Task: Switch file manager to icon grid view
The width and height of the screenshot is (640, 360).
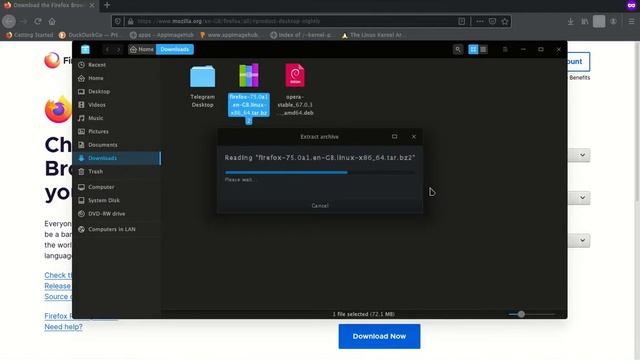Action: click(473, 49)
